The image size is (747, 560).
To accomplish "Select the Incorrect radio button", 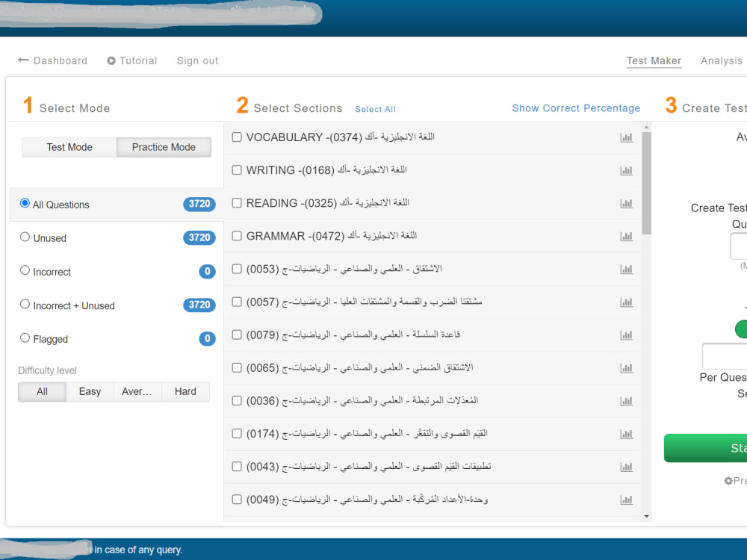I will (x=25, y=270).
